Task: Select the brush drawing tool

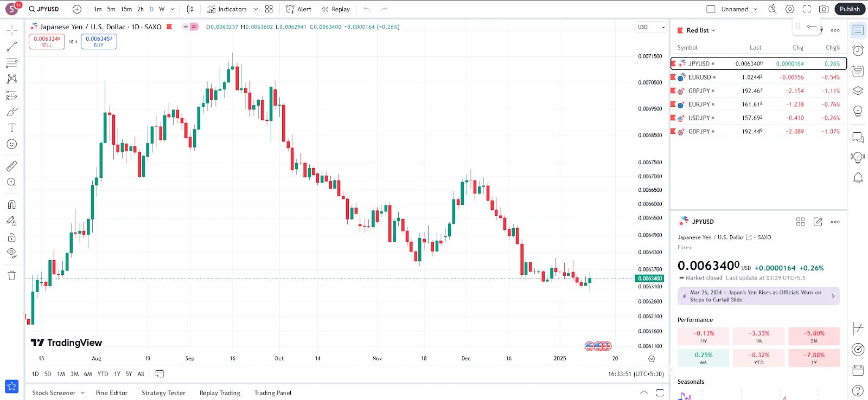Action: point(11,112)
